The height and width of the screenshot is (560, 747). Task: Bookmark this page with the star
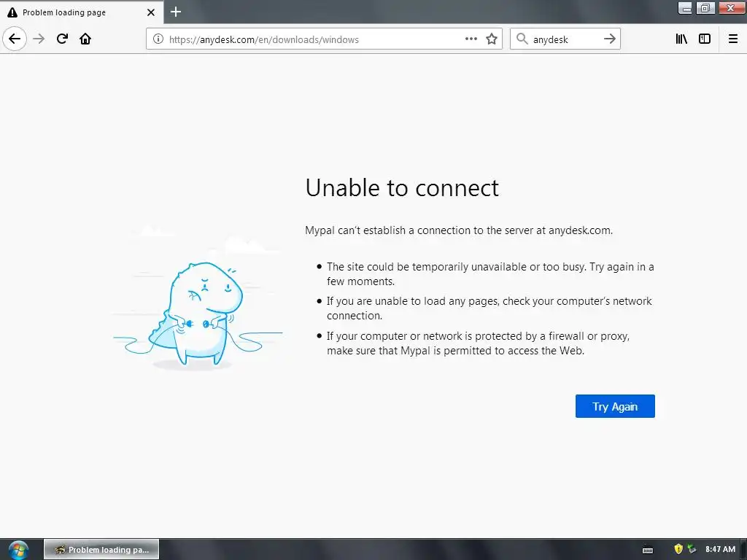coord(492,39)
